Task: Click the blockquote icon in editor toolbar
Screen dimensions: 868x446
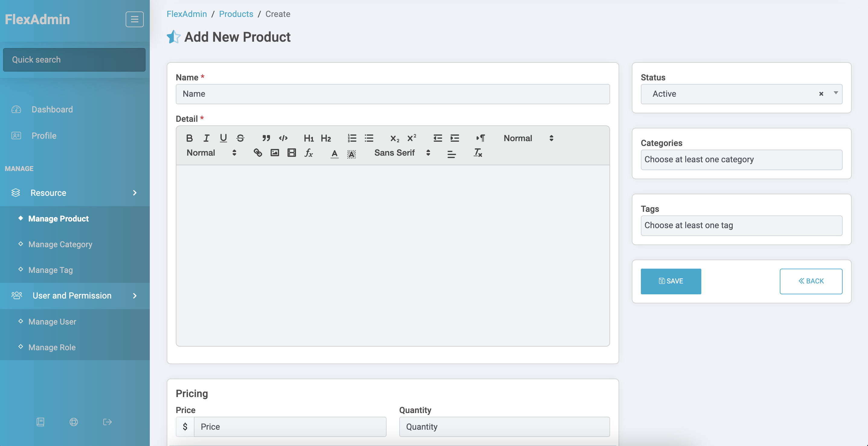Action: pyautogui.click(x=266, y=138)
